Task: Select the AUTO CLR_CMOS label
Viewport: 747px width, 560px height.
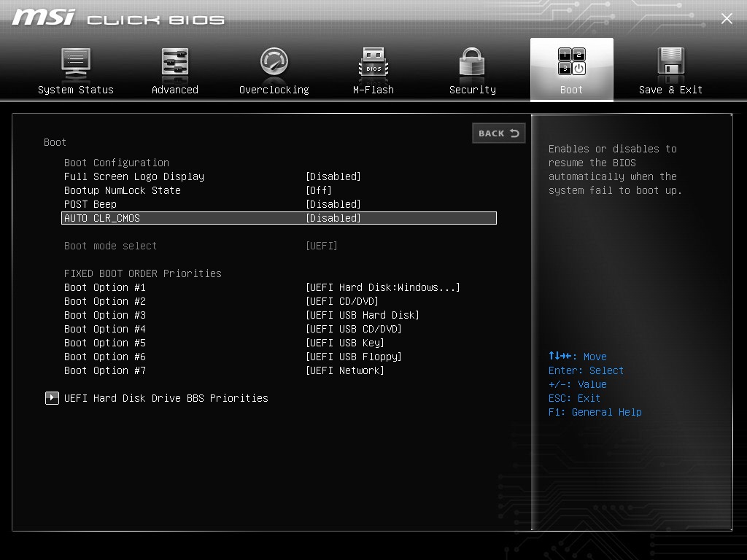Action: tap(102, 218)
